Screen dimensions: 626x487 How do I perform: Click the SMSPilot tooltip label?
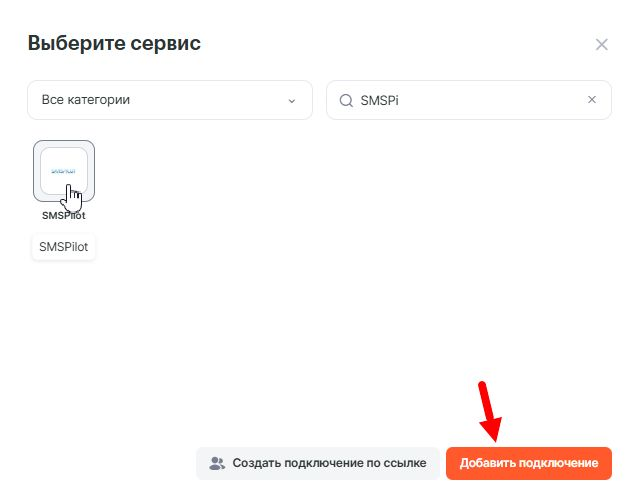click(64, 246)
